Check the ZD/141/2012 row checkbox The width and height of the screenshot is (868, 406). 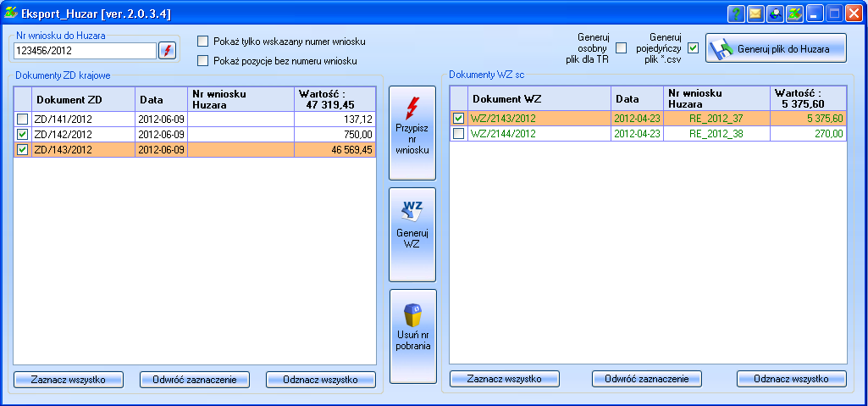point(23,120)
